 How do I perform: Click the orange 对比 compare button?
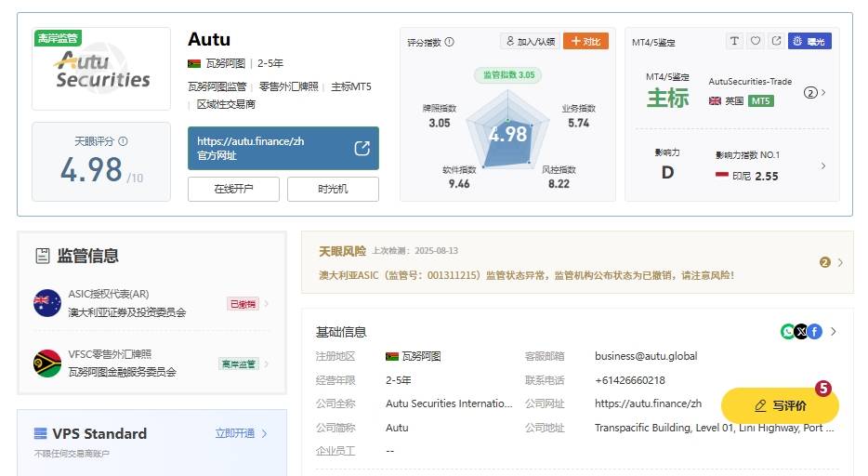(x=585, y=41)
